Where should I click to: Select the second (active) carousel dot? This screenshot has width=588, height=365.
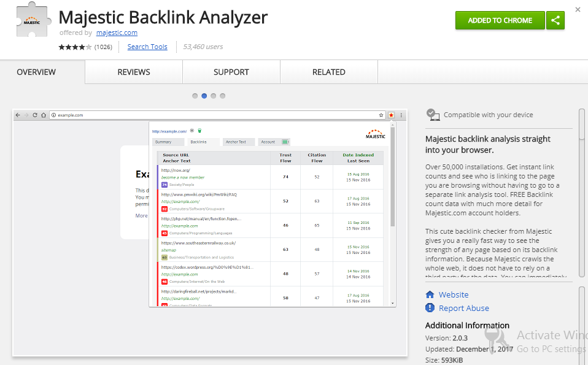204,96
